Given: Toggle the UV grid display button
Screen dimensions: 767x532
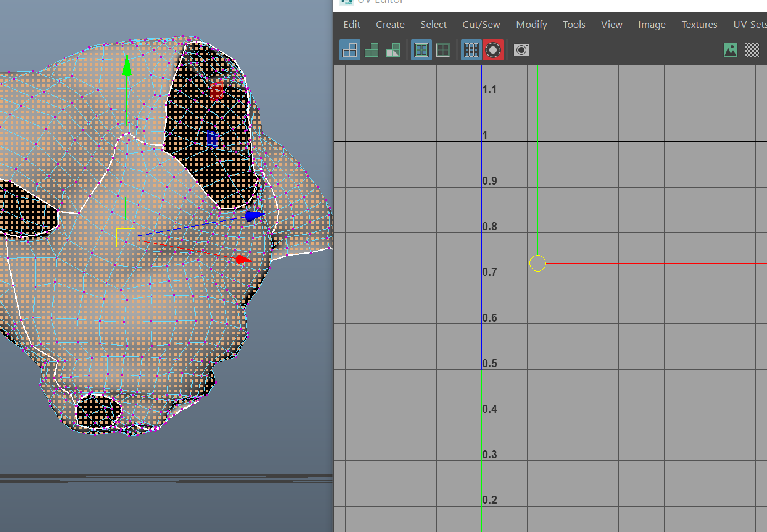Looking at the screenshot, I should tap(471, 50).
